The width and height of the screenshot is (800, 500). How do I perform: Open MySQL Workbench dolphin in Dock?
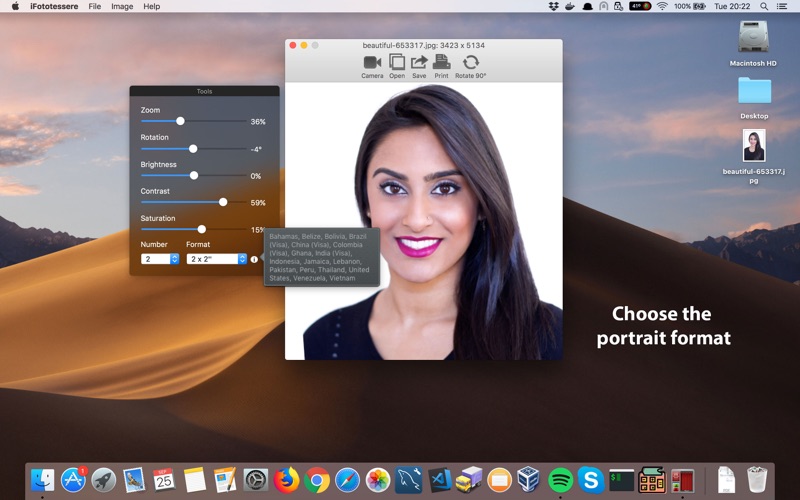[x=408, y=480]
